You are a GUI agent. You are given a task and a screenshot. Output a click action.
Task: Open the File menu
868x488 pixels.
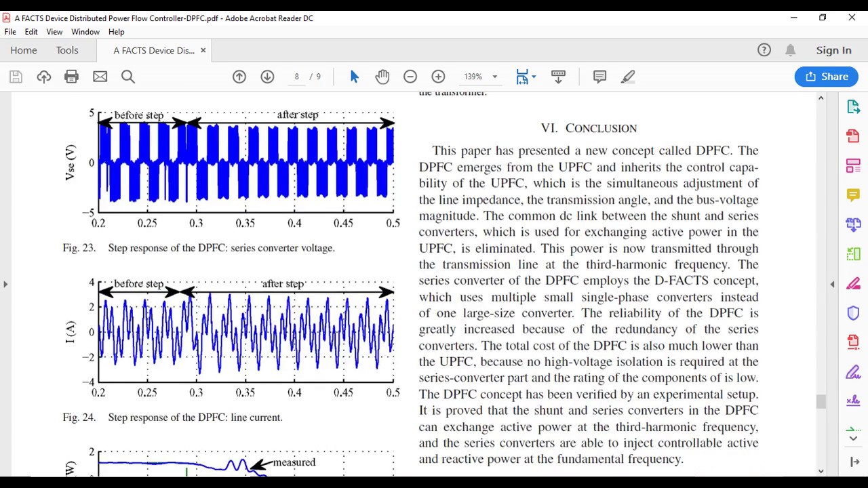coord(10,32)
